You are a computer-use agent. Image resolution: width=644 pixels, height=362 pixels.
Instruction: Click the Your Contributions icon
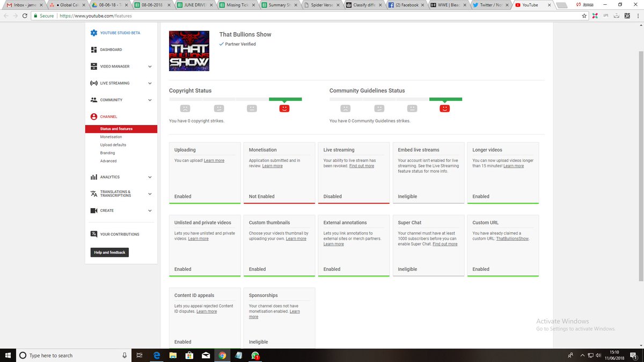94,234
